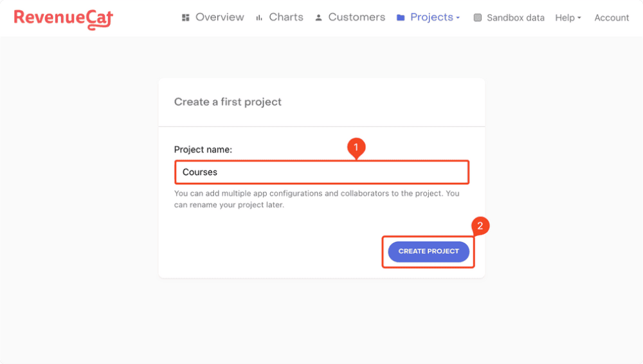This screenshot has height=364, width=643.
Task: Focus the Project name field containing Courses
Action: point(321,172)
